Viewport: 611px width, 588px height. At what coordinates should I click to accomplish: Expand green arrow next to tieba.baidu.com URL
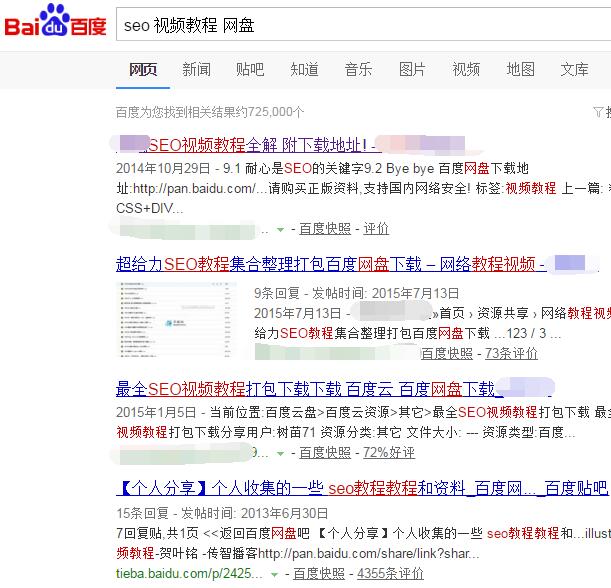[x=276, y=574]
